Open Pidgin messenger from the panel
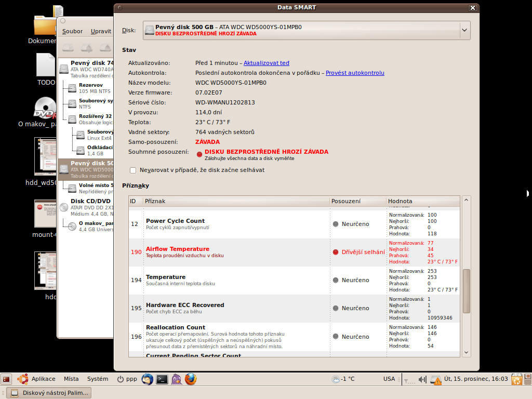This screenshot has width=532, height=399. 177,379
